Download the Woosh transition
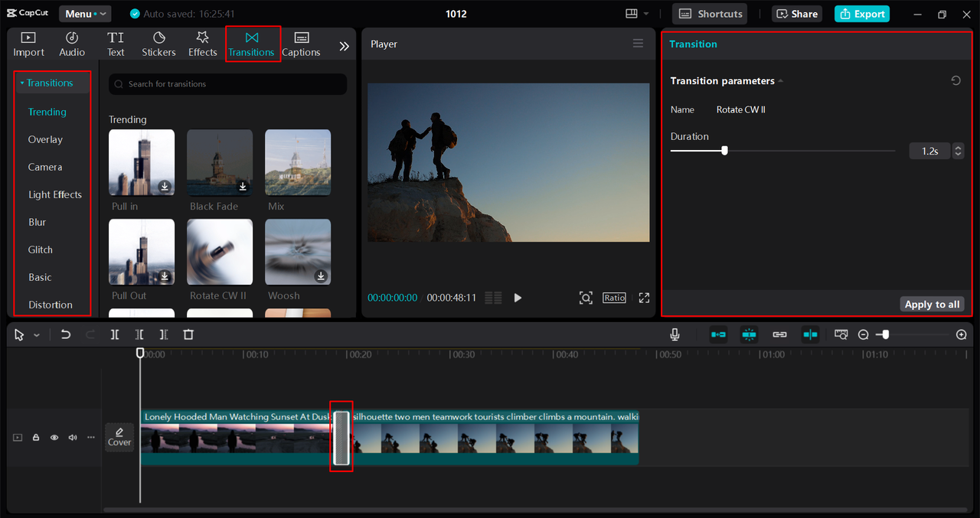The height and width of the screenshot is (518, 980). [x=321, y=275]
